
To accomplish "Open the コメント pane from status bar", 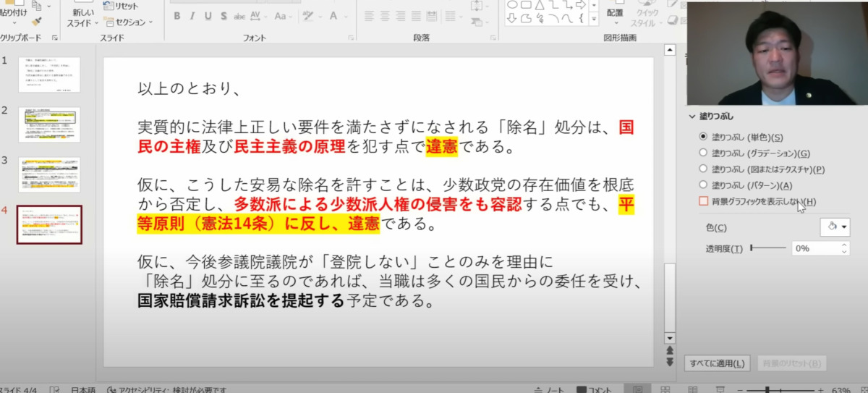I will pyautogui.click(x=595, y=389).
